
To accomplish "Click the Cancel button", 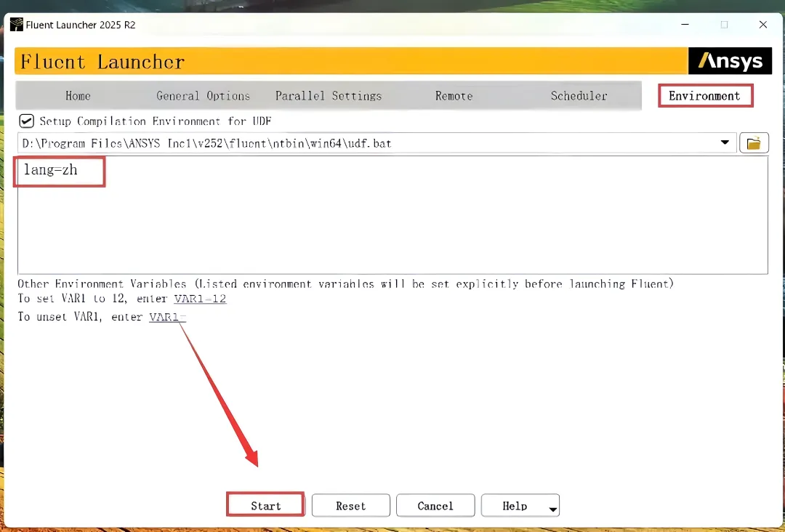I will (435, 506).
